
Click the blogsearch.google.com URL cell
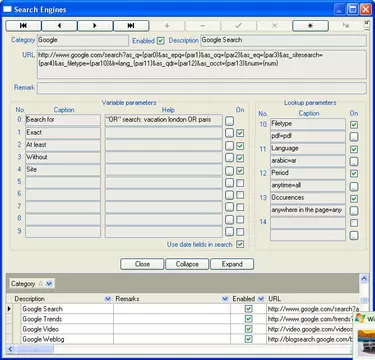point(310,339)
